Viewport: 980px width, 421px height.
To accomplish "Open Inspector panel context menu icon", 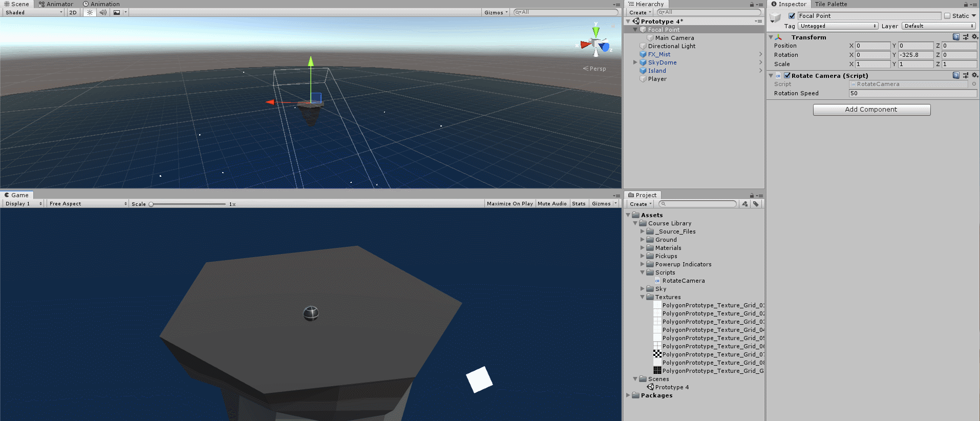I will pos(974,5).
